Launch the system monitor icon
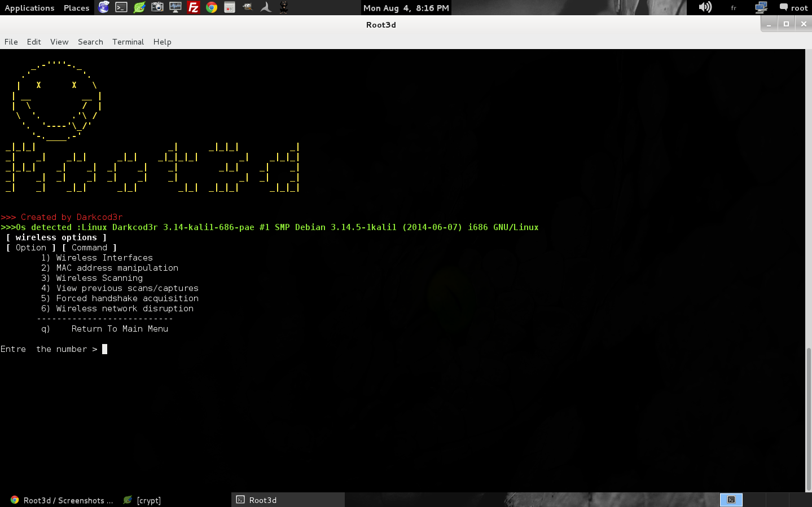 tap(175, 7)
